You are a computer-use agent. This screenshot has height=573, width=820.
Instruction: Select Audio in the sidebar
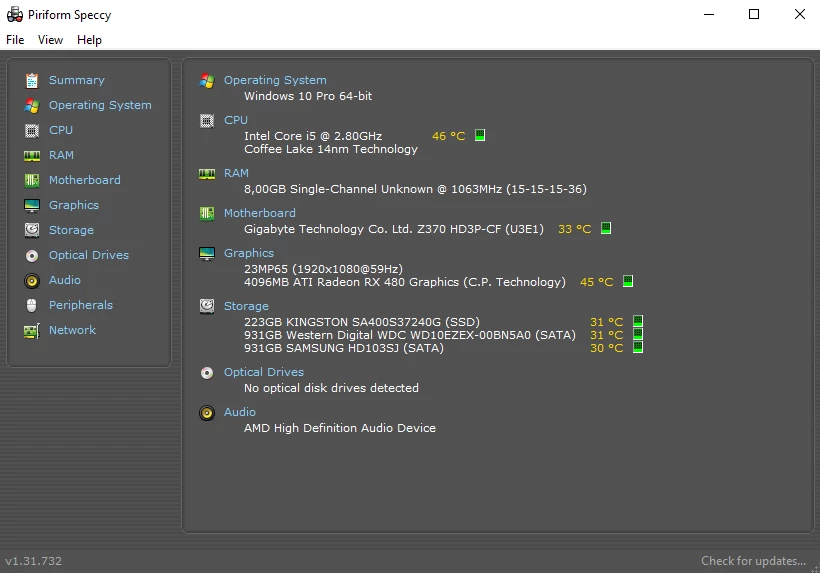pos(65,280)
